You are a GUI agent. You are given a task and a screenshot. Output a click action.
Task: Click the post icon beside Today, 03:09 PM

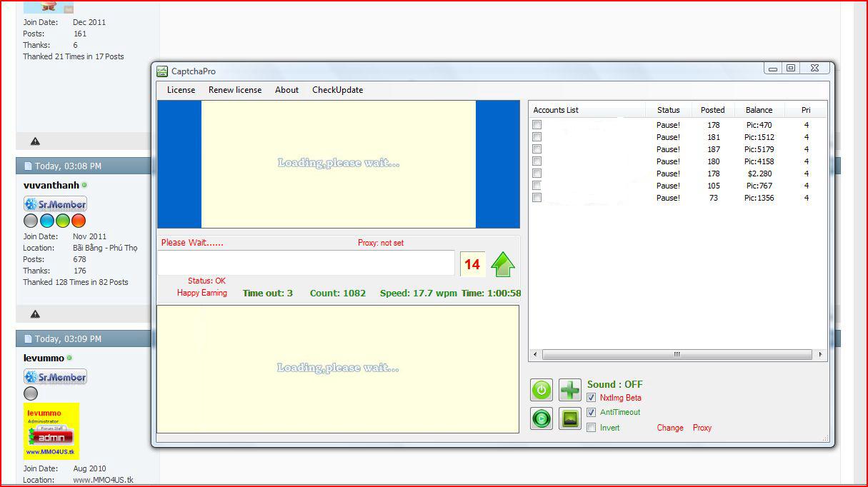coord(28,339)
